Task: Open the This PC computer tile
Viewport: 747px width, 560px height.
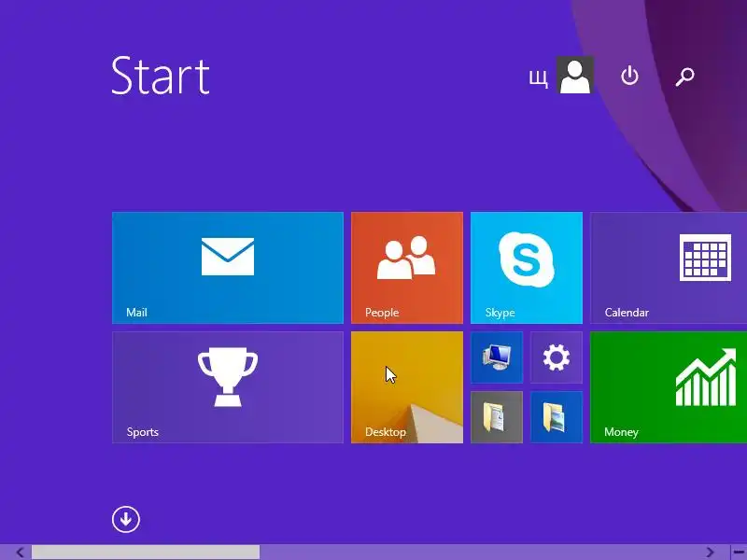Action: click(497, 357)
